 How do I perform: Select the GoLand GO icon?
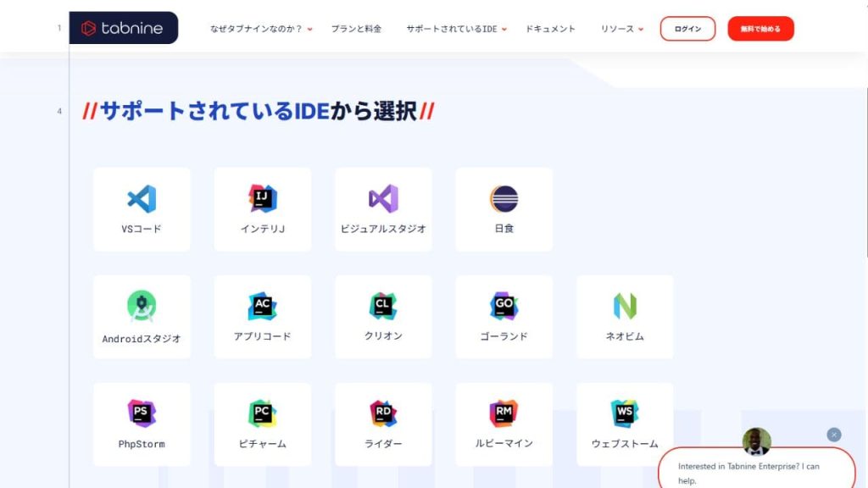pyautogui.click(x=504, y=306)
